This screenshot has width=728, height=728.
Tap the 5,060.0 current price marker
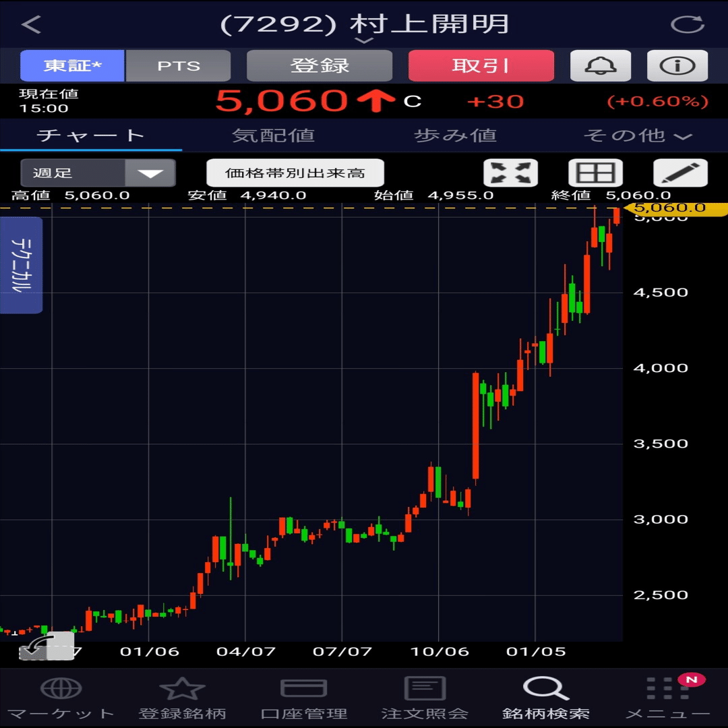tap(675, 208)
